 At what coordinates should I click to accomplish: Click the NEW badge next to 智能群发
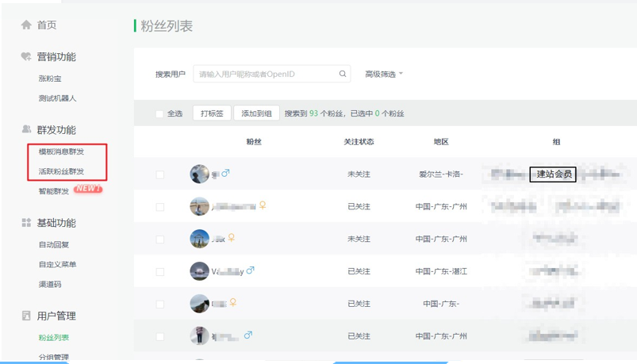(x=87, y=190)
